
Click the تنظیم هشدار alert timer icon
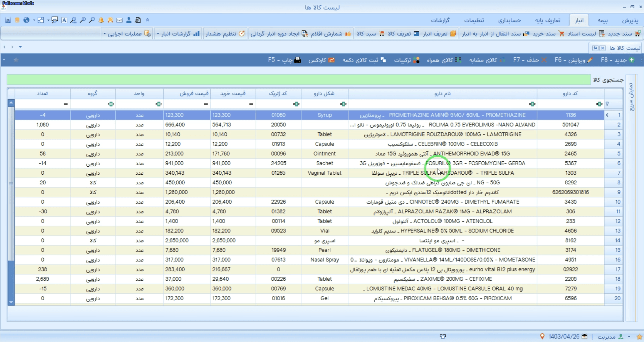click(x=242, y=33)
